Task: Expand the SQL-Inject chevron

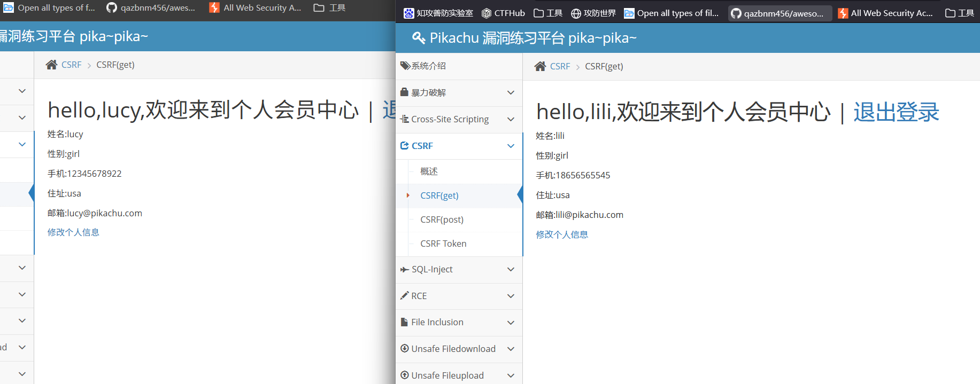Action: (511, 269)
